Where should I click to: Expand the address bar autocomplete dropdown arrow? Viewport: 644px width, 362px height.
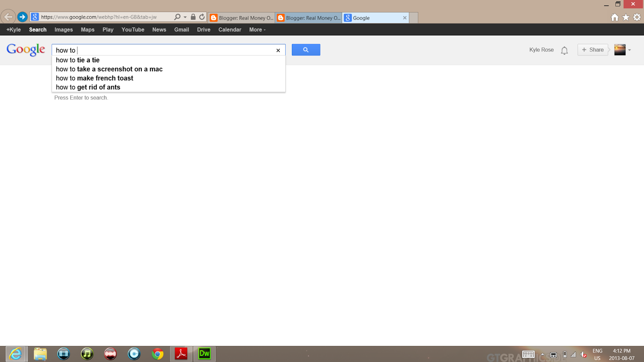[x=185, y=17]
